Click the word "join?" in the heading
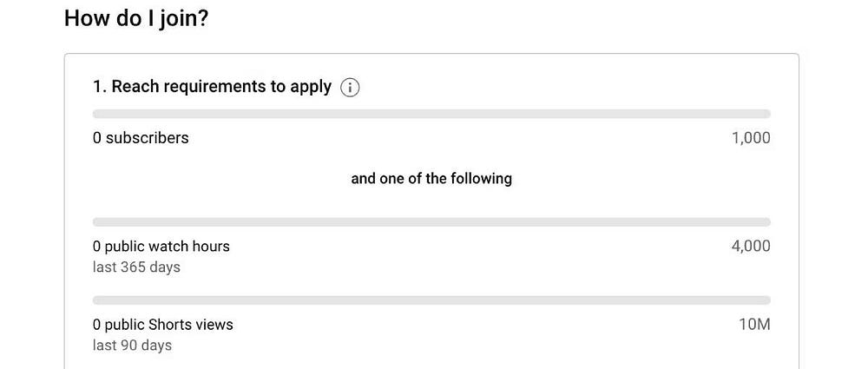The height and width of the screenshot is (369, 868). [x=183, y=18]
